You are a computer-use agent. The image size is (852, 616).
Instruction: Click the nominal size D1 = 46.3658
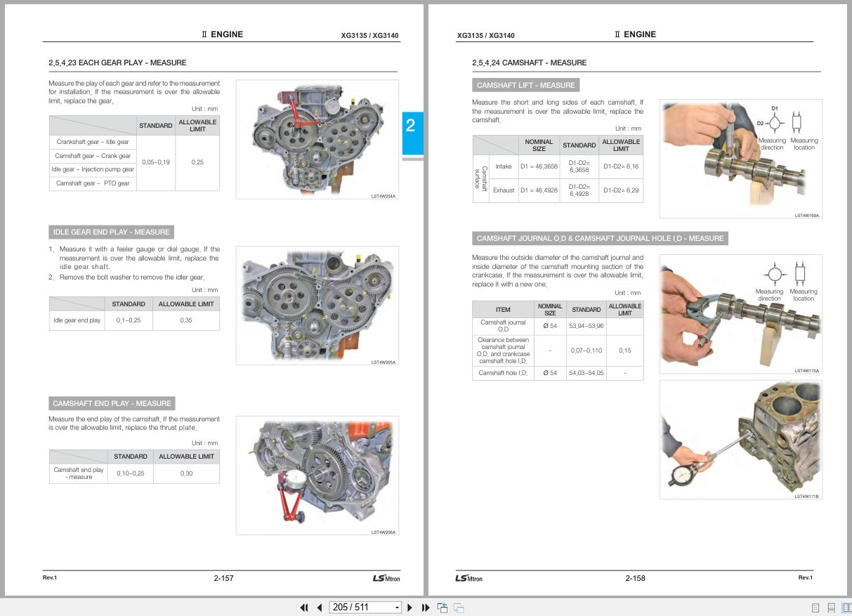(x=539, y=166)
